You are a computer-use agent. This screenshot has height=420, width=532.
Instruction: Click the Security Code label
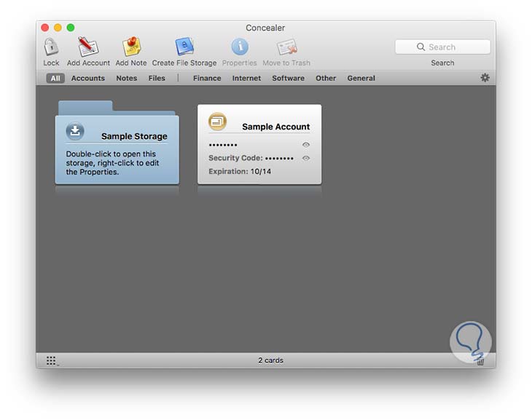[235, 158]
